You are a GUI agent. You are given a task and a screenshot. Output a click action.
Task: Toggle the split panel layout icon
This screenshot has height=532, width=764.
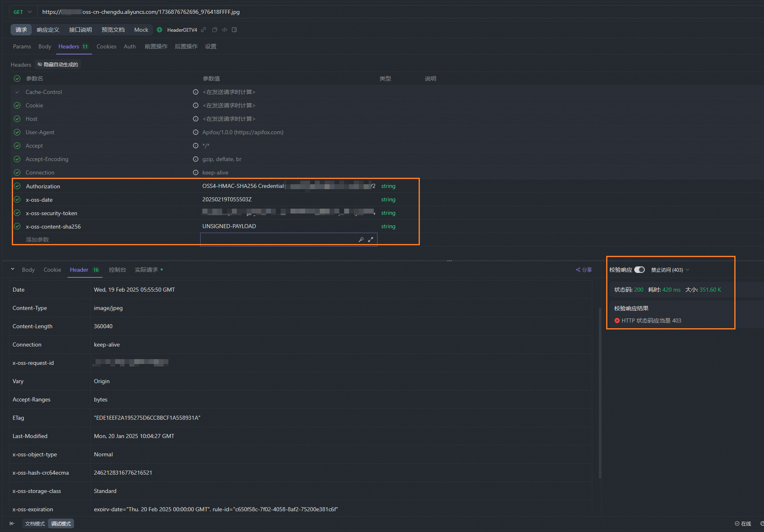234,30
